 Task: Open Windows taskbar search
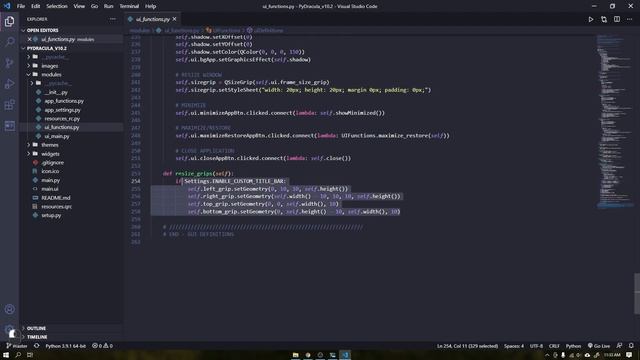pyautogui.click(x=18, y=355)
